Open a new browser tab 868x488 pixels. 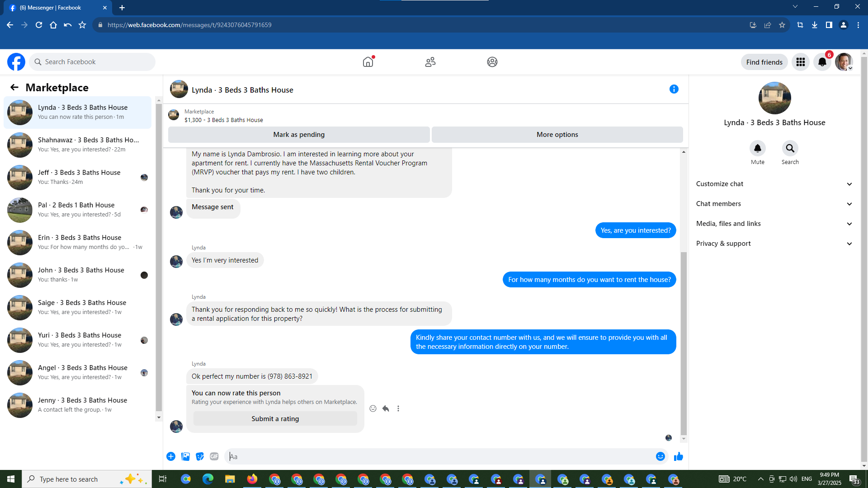(122, 8)
